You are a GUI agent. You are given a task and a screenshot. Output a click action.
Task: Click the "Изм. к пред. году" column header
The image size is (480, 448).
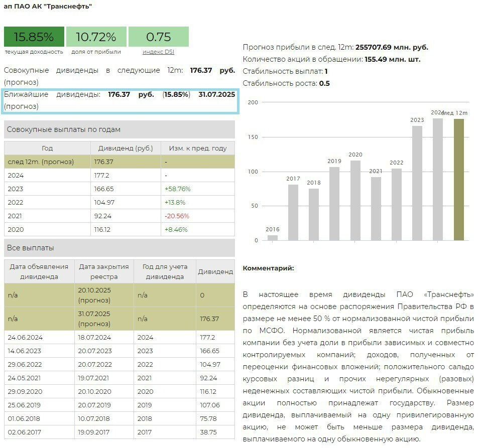click(x=197, y=148)
